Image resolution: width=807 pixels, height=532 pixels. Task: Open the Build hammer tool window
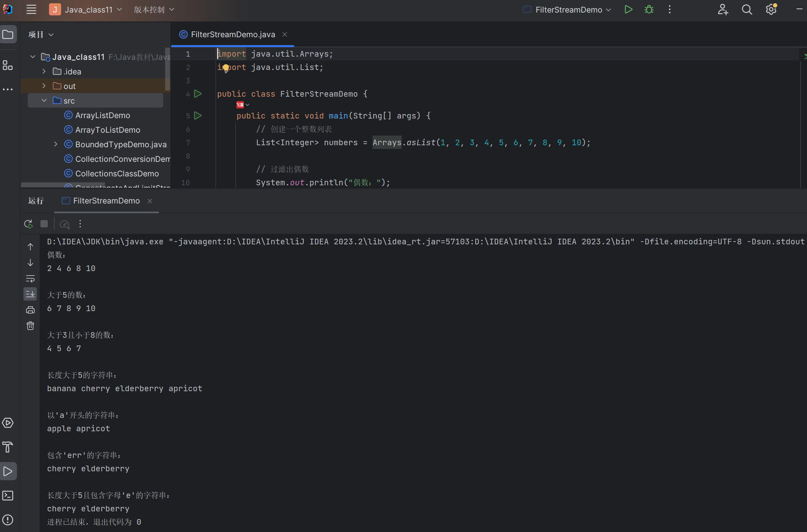[8, 447]
